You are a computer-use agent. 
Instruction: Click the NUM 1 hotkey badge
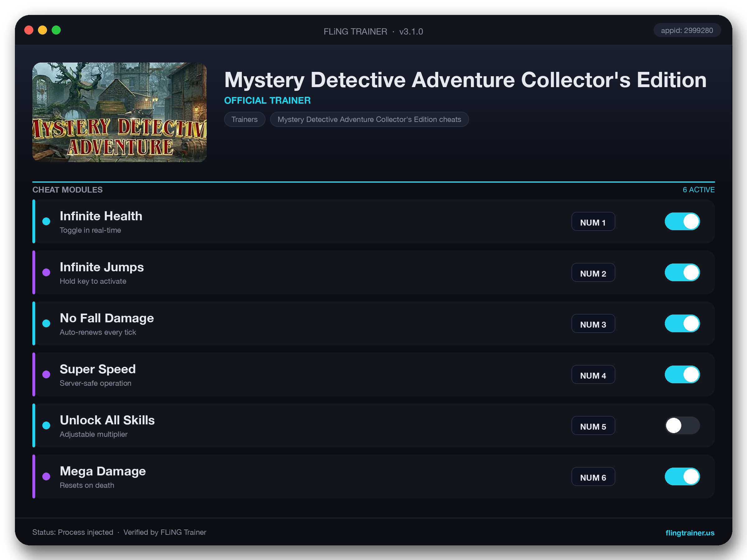click(x=593, y=222)
